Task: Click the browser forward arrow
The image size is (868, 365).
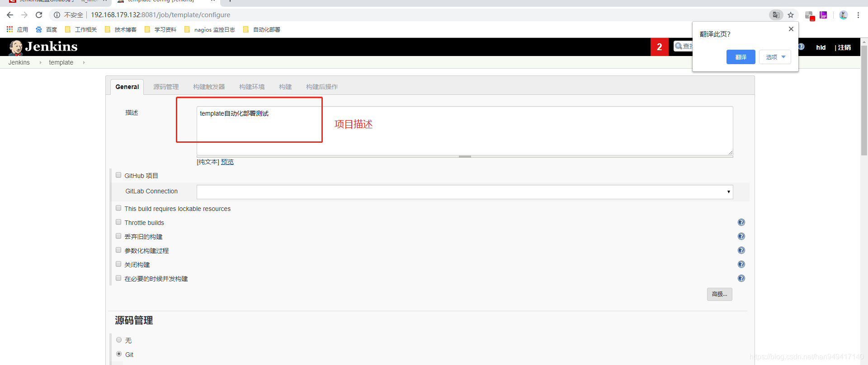Action: pyautogui.click(x=24, y=15)
